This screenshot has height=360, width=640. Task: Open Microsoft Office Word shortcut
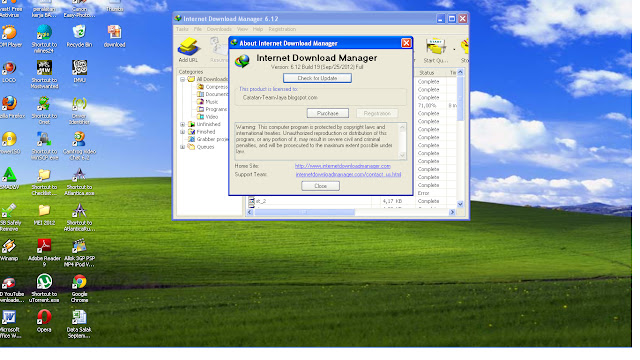9,317
